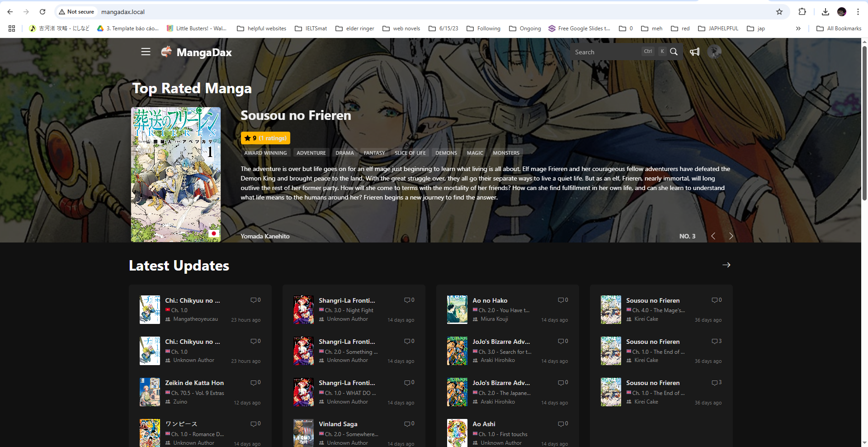
Task: Open comments for Ao Ashi
Action: pyautogui.click(x=563, y=423)
